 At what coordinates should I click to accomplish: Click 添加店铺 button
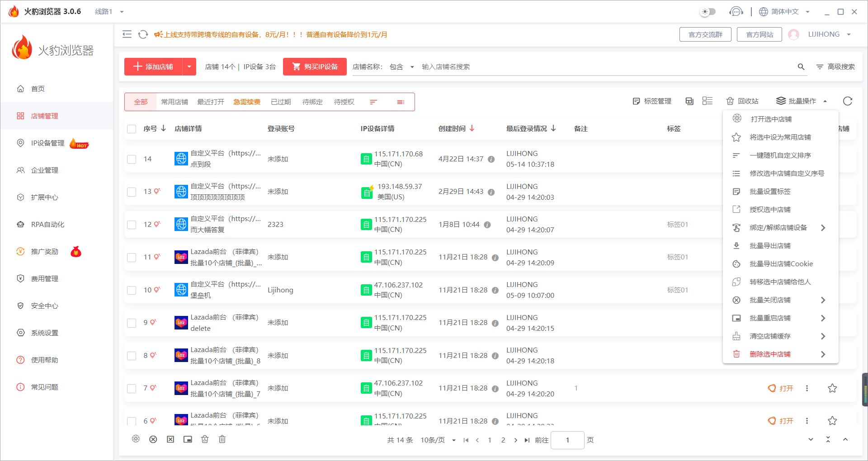click(153, 67)
